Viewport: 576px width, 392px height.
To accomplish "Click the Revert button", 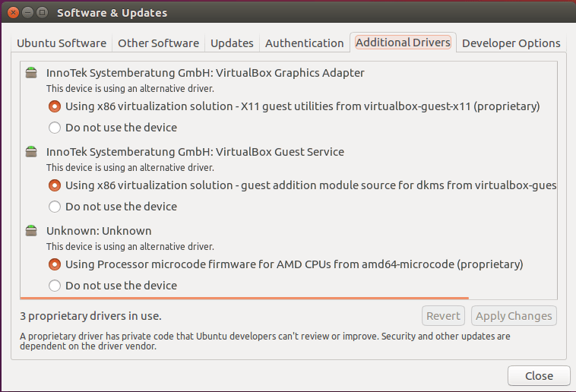I will [x=443, y=316].
